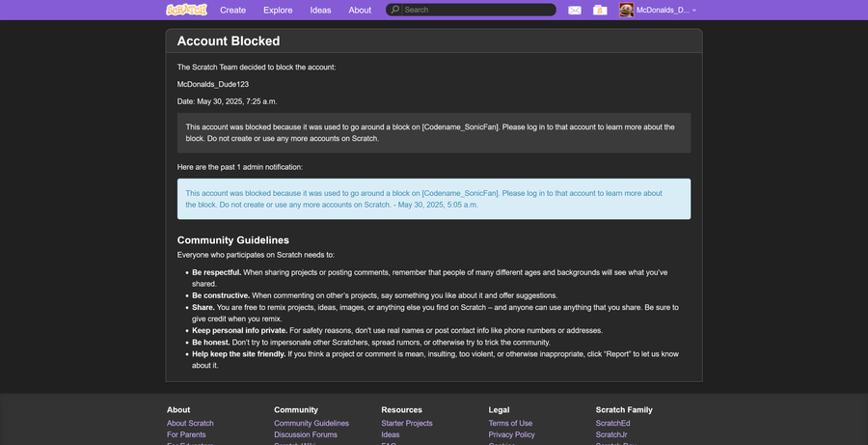
Task: Click the gray block reason message box
Action: pyautogui.click(x=433, y=133)
